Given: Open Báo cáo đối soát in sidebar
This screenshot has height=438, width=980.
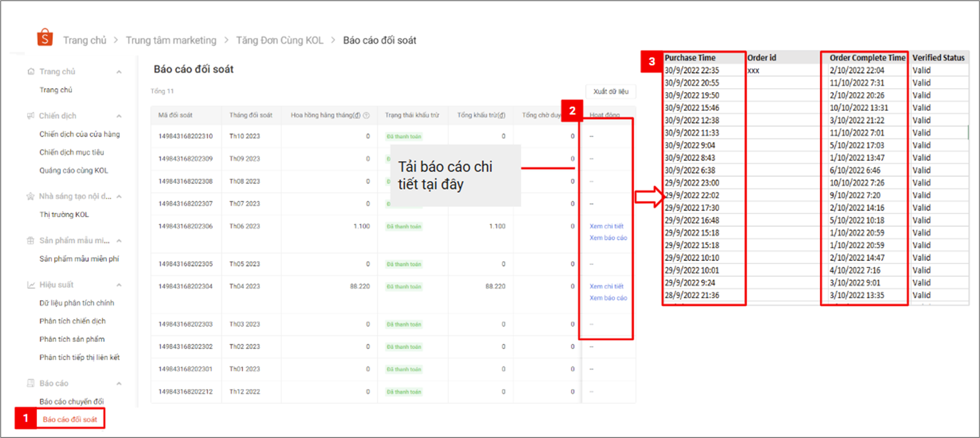Looking at the screenshot, I should (x=70, y=419).
